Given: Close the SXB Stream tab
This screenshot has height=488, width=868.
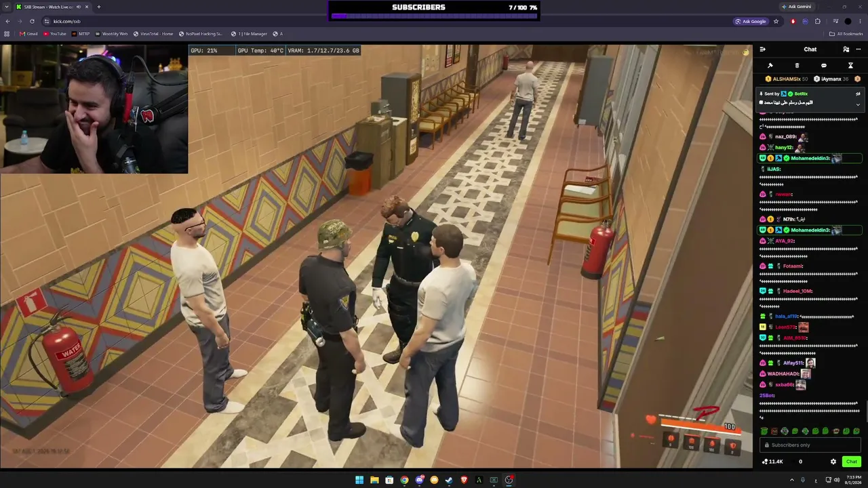Looking at the screenshot, I should (x=87, y=7).
